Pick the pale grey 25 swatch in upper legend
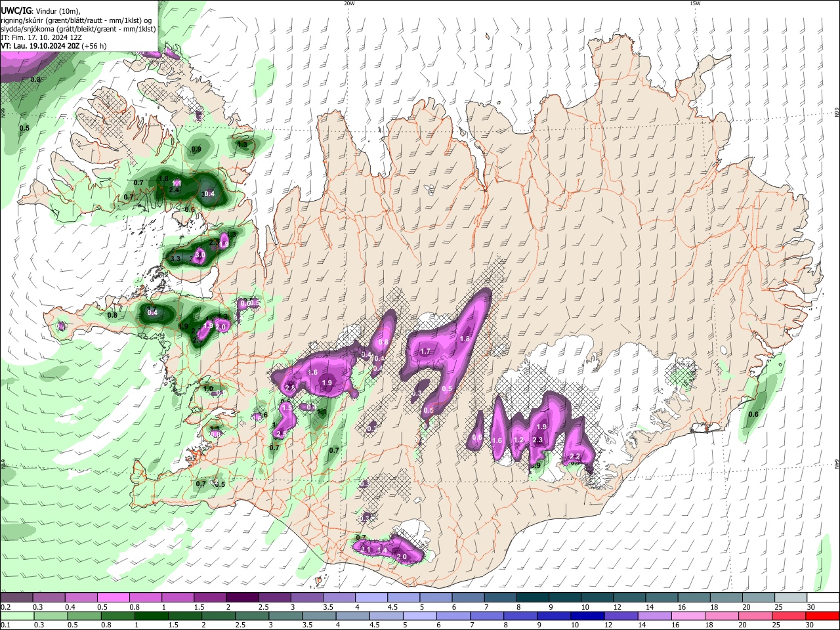840x630 pixels. click(790, 597)
